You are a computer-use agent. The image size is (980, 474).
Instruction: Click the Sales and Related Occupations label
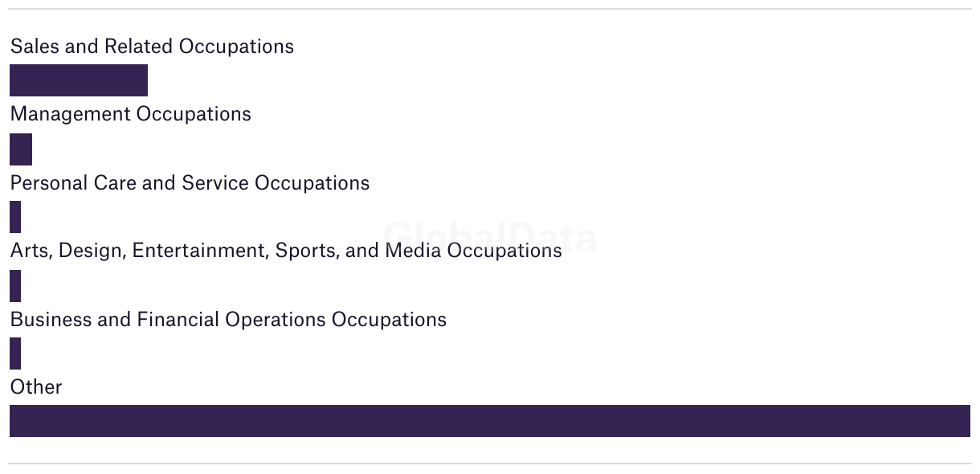(152, 47)
